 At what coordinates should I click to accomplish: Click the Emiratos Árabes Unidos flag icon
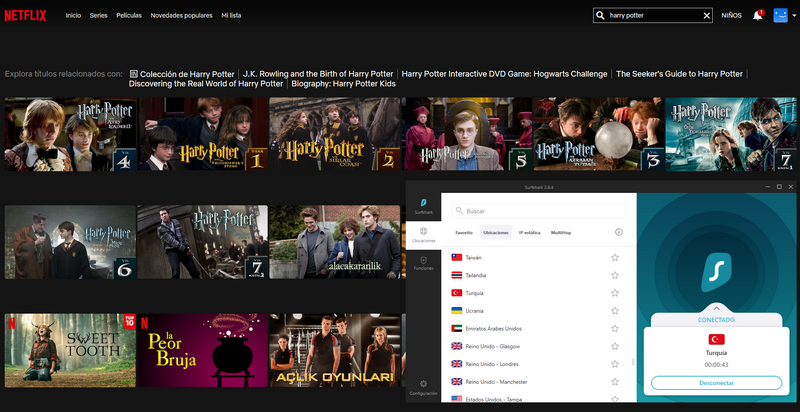pyautogui.click(x=457, y=328)
